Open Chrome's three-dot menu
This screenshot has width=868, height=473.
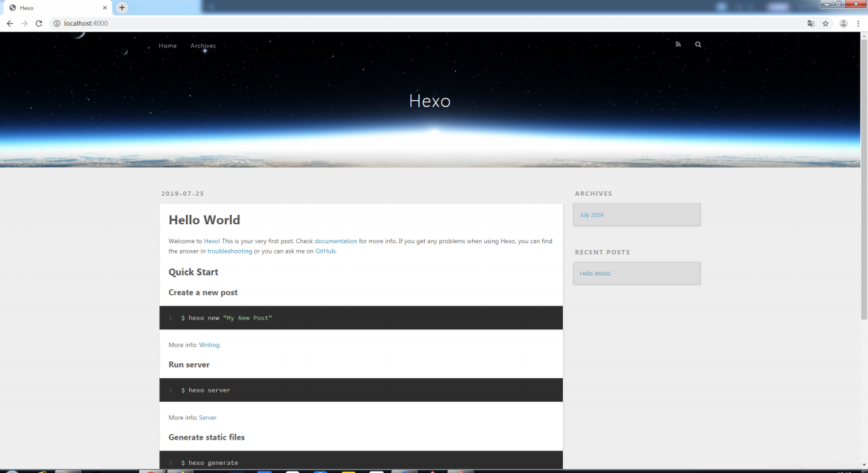pyautogui.click(x=859, y=23)
